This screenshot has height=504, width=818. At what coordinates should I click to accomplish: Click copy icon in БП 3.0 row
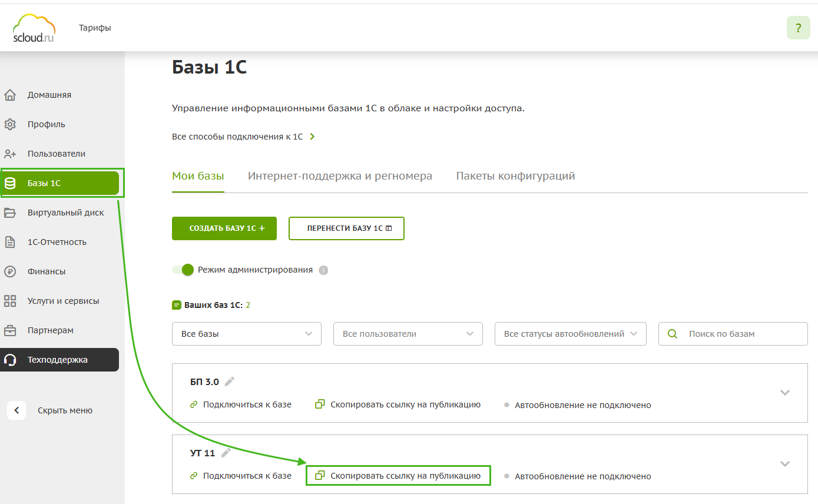coord(320,404)
